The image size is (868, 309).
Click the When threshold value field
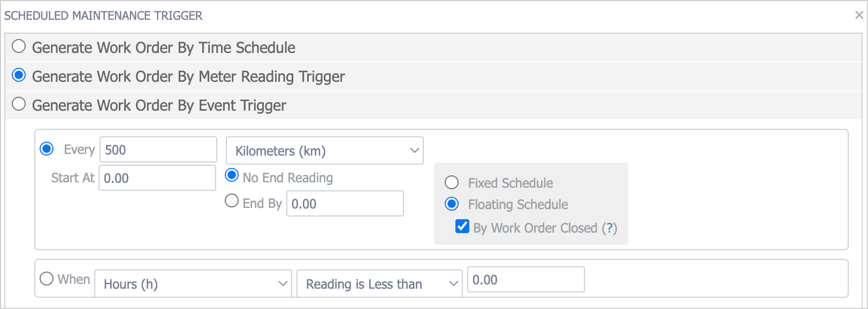point(526,280)
